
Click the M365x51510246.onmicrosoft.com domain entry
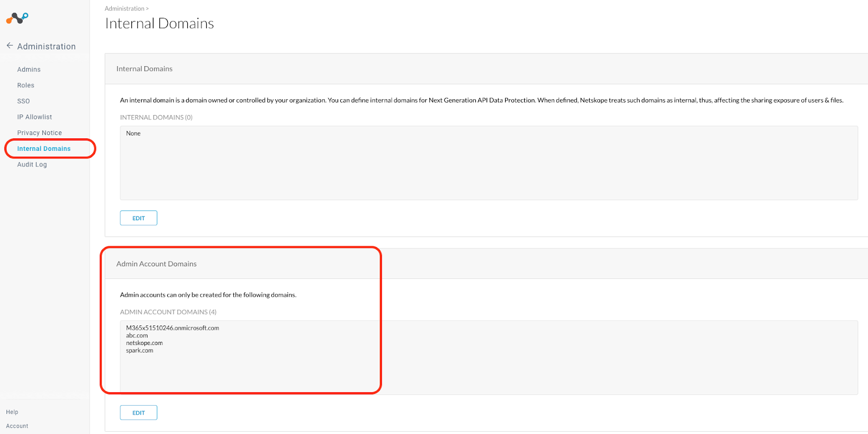coord(173,328)
